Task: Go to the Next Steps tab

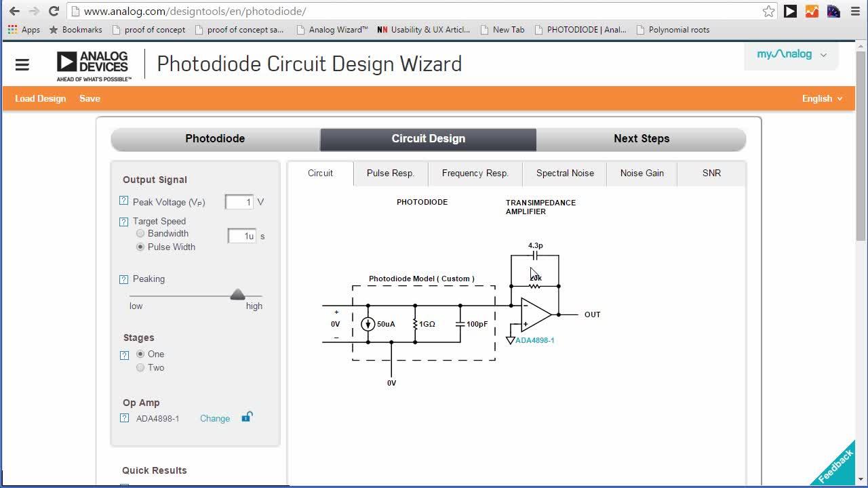Action: 642,138
